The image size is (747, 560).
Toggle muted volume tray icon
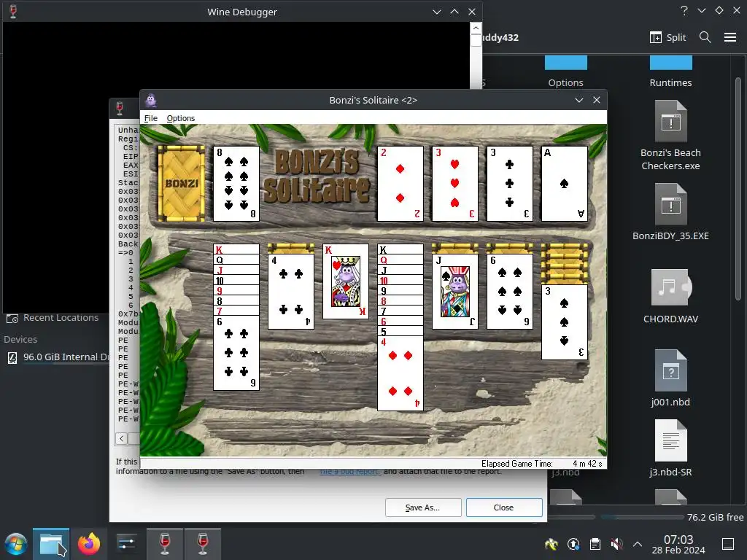616,544
